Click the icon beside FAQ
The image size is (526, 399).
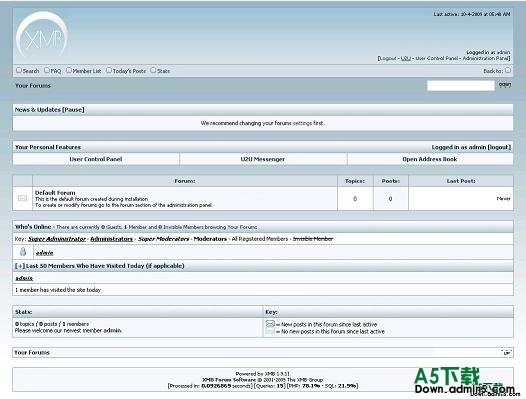47,70
